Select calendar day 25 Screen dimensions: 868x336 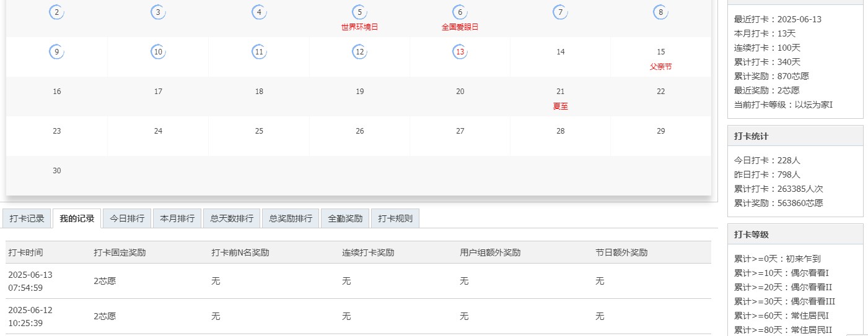point(259,131)
